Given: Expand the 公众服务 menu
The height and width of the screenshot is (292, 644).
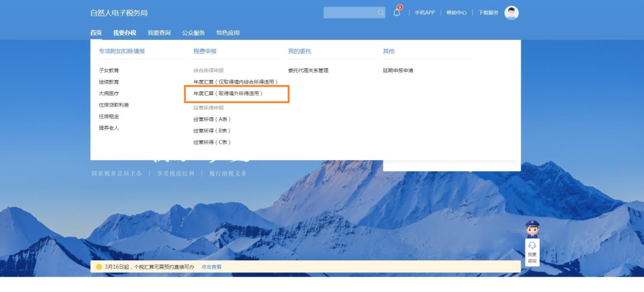Looking at the screenshot, I should (x=193, y=33).
